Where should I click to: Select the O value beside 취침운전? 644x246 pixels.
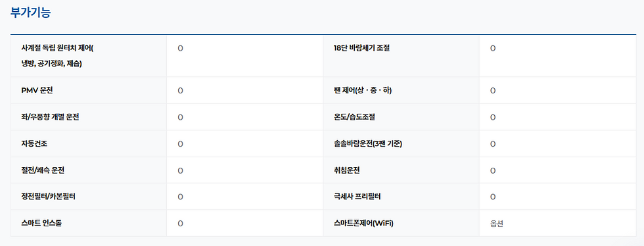[493, 171]
